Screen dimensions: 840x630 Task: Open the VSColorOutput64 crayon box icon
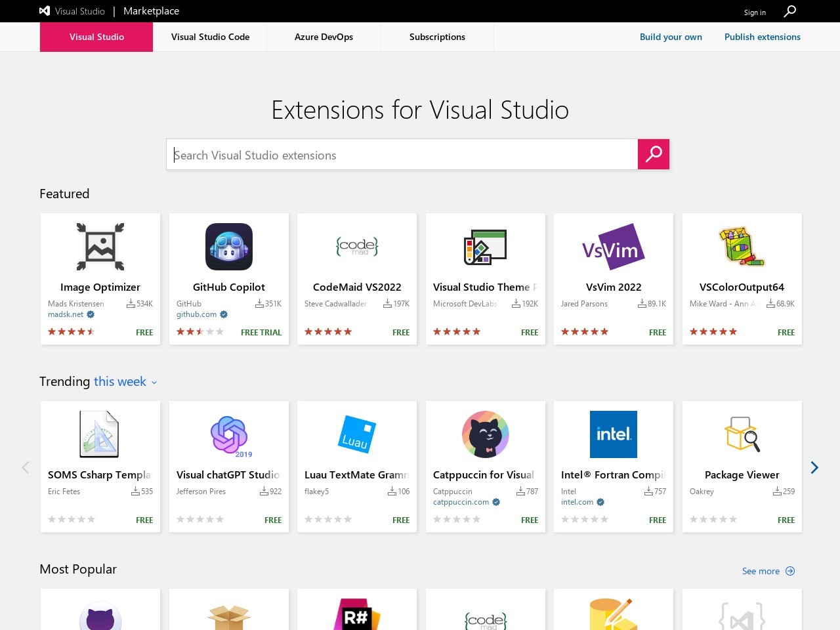click(742, 247)
